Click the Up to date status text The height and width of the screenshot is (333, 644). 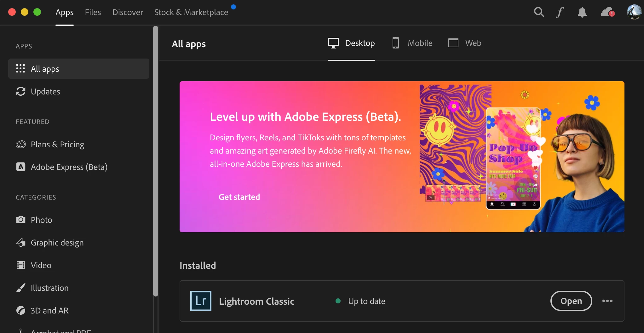(366, 301)
